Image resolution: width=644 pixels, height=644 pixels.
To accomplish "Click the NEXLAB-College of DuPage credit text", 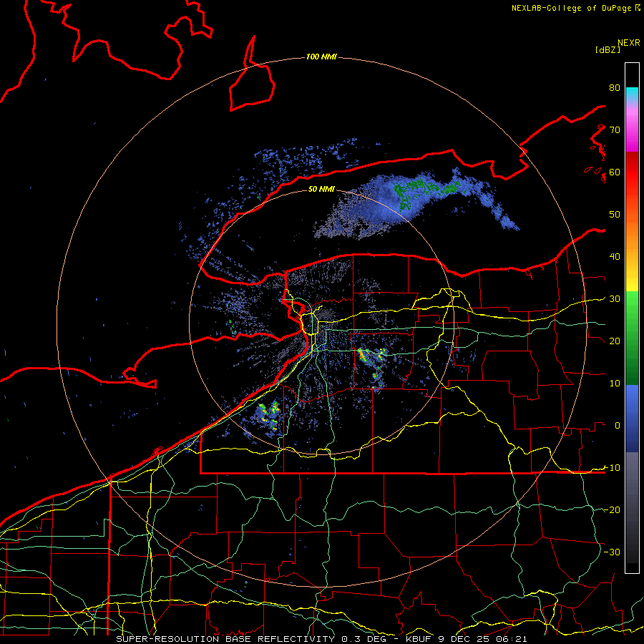I will pos(571,8).
